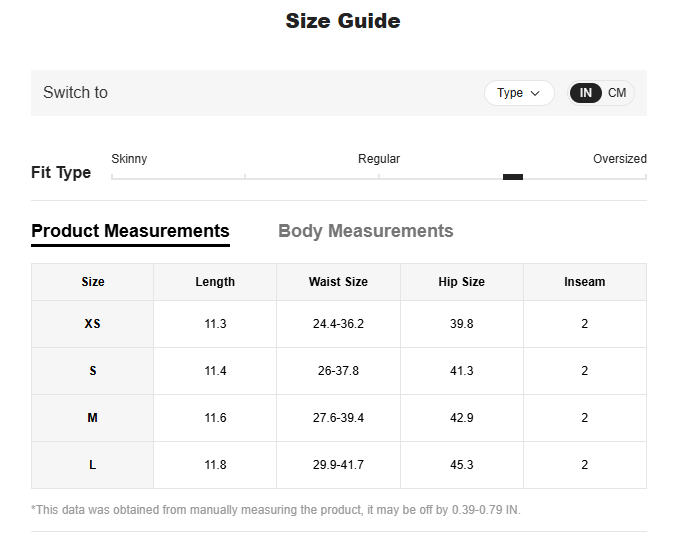Click the Size column header
This screenshot has height=552, width=673.
[x=93, y=282]
